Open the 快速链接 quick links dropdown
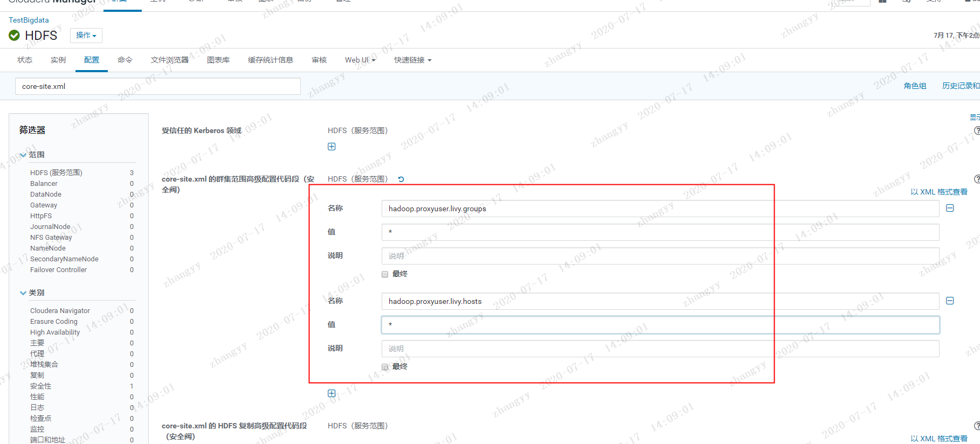This screenshot has width=980, height=444. [413, 60]
